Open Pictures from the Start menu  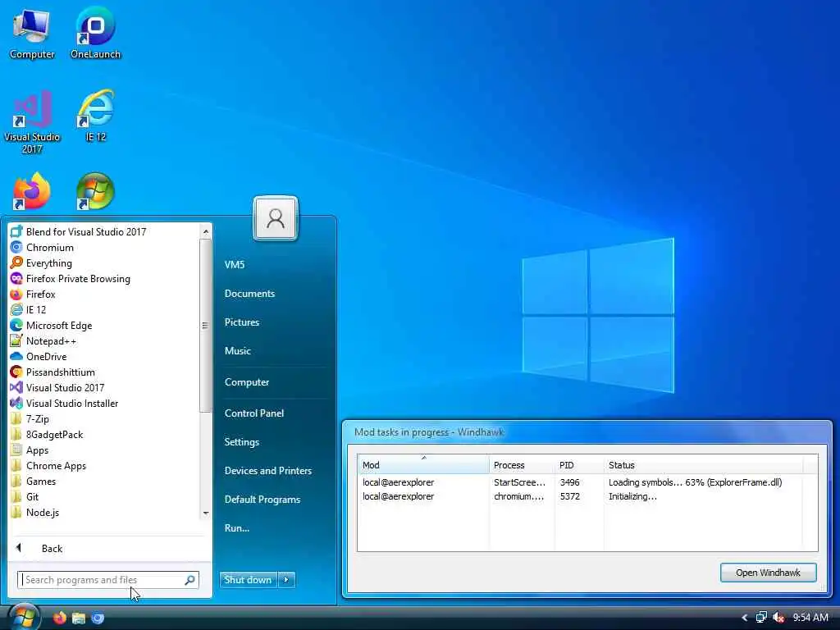coord(242,322)
